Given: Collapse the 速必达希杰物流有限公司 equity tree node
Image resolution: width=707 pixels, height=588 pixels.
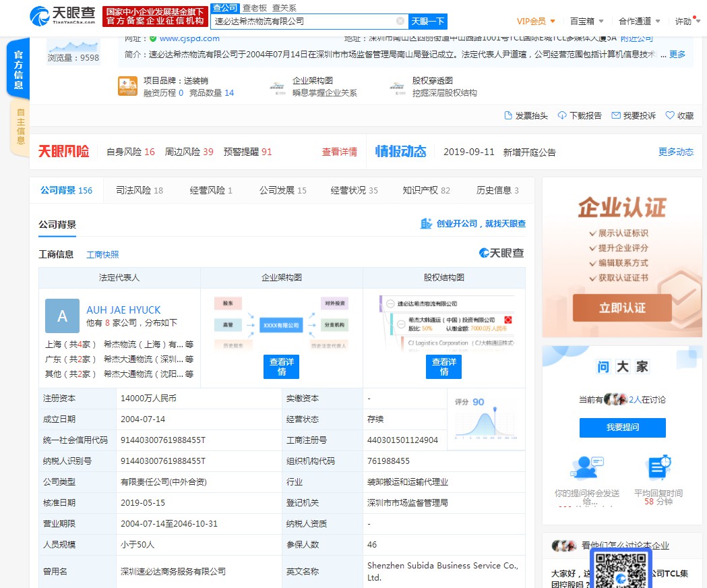Looking at the screenshot, I should tap(390, 303).
